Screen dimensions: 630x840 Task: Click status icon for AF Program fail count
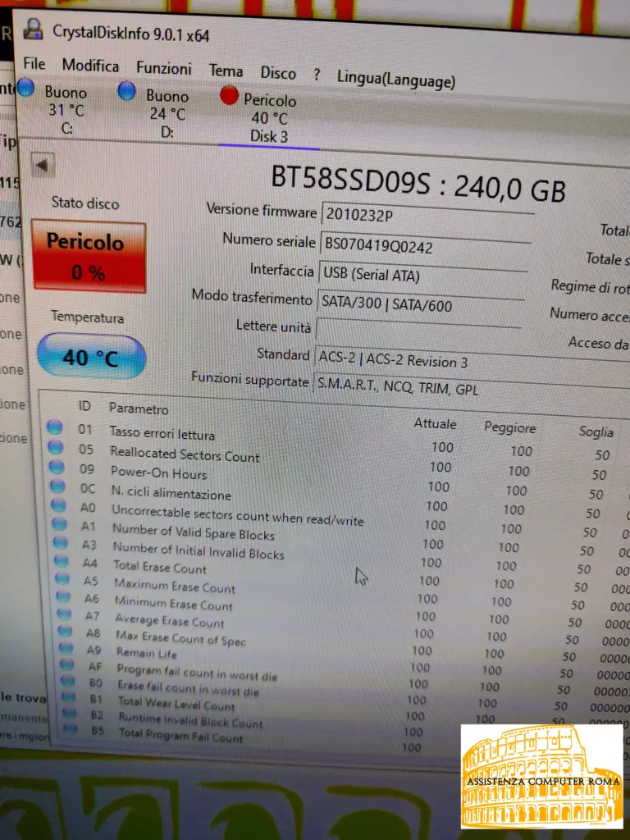(67, 664)
